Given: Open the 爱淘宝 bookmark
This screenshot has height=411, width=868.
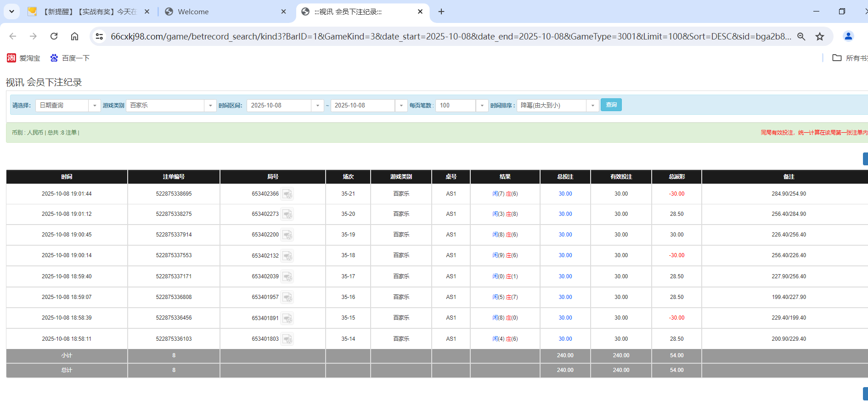Looking at the screenshot, I should tap(24, 58).
